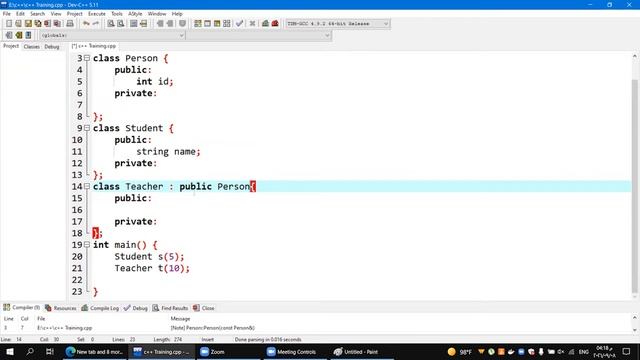
Task: Open the Compile Log bottom tab
Action: pyautogui.click(x=100, y=308)
